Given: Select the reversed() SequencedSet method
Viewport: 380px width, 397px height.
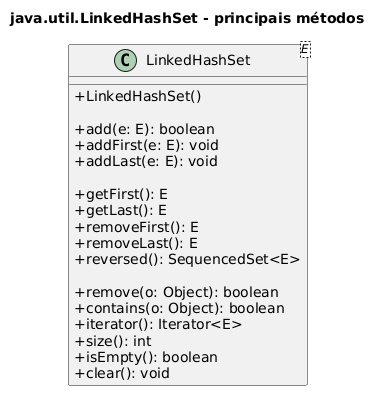Looking at the screenshot, I should (x=187, y=259).
